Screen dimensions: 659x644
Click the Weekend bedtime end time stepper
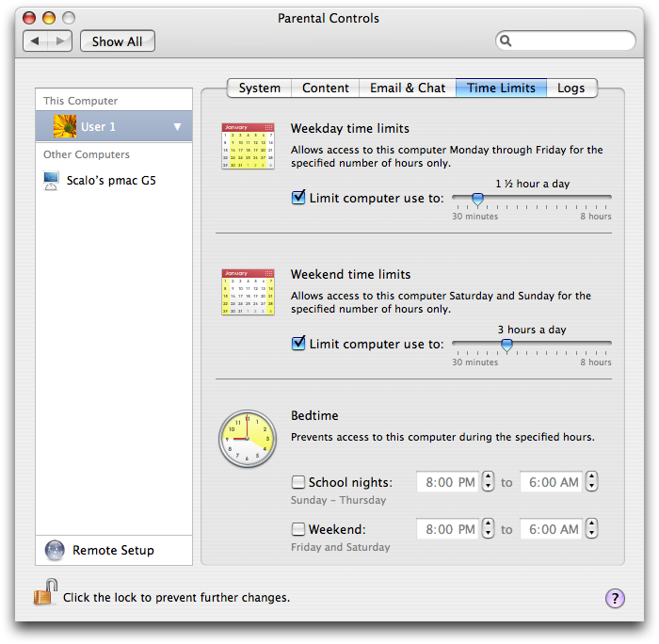592,528
